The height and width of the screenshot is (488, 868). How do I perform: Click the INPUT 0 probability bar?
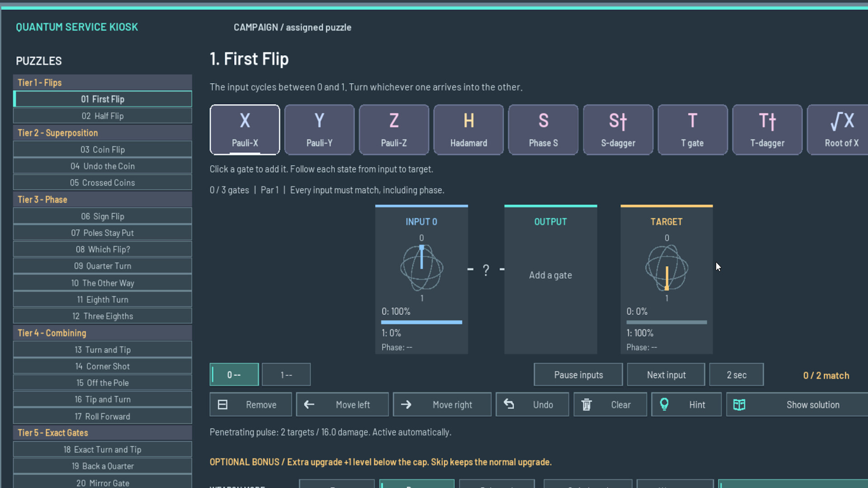point(421,322)
